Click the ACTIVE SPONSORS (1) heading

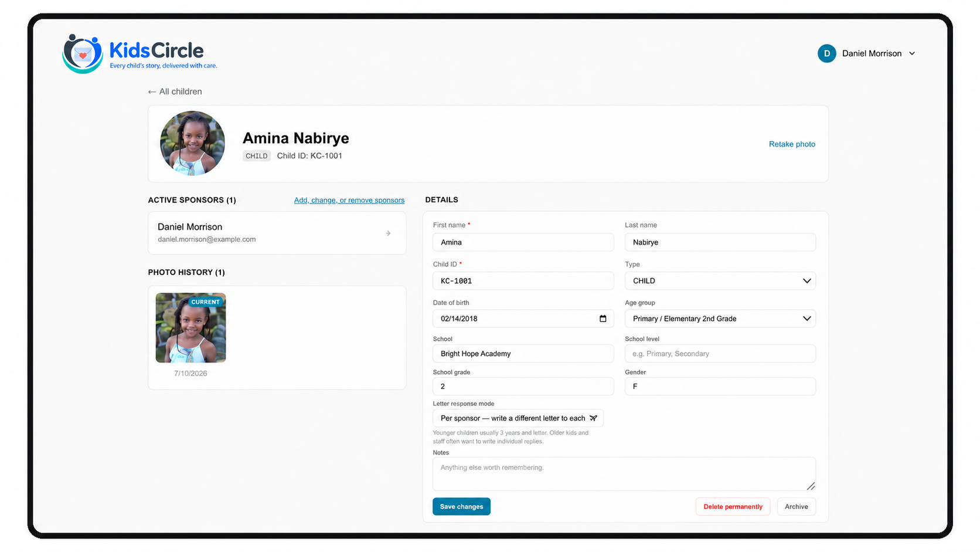[192, 200]
